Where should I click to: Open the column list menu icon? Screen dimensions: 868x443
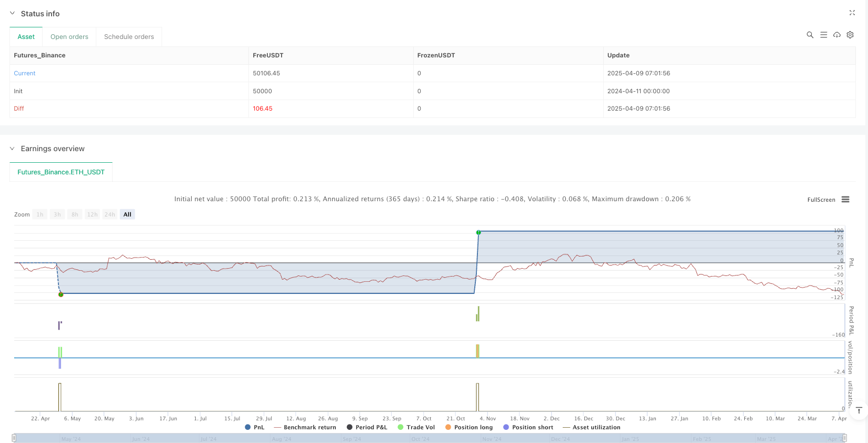823,35
